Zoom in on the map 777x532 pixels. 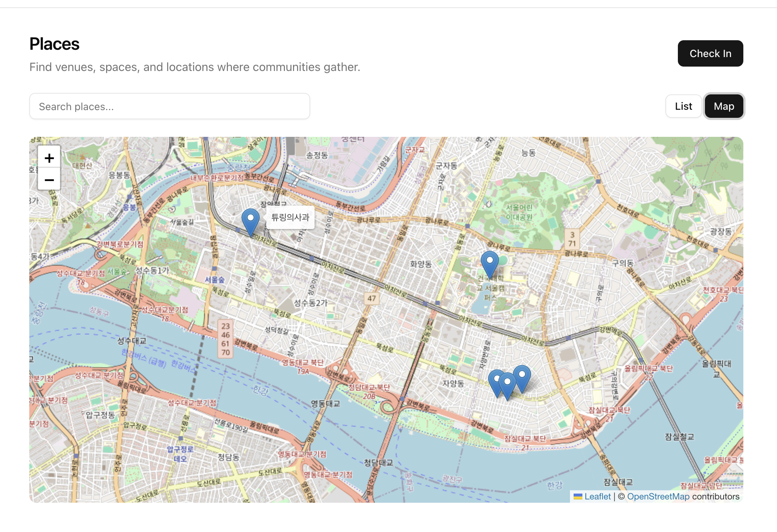49,158
